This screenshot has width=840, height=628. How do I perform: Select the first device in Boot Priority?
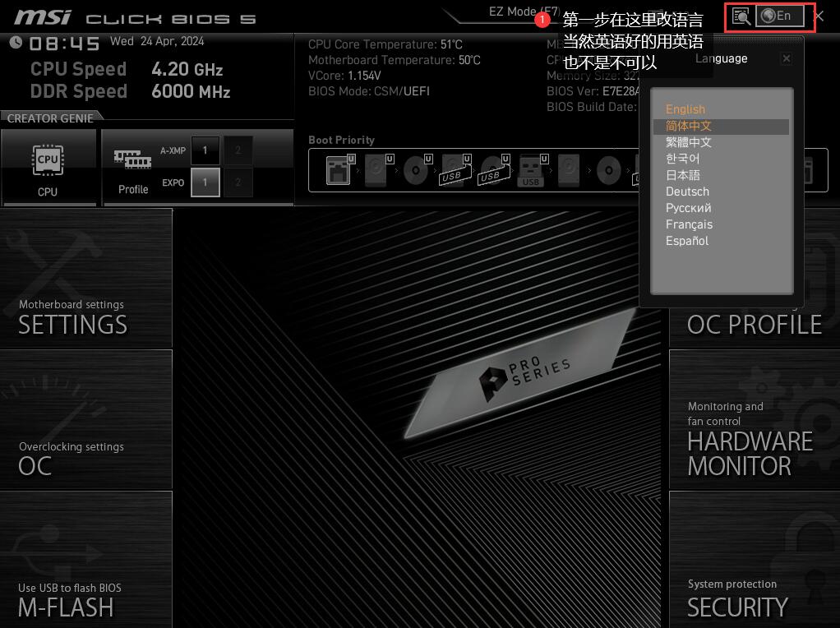[338, 170]
